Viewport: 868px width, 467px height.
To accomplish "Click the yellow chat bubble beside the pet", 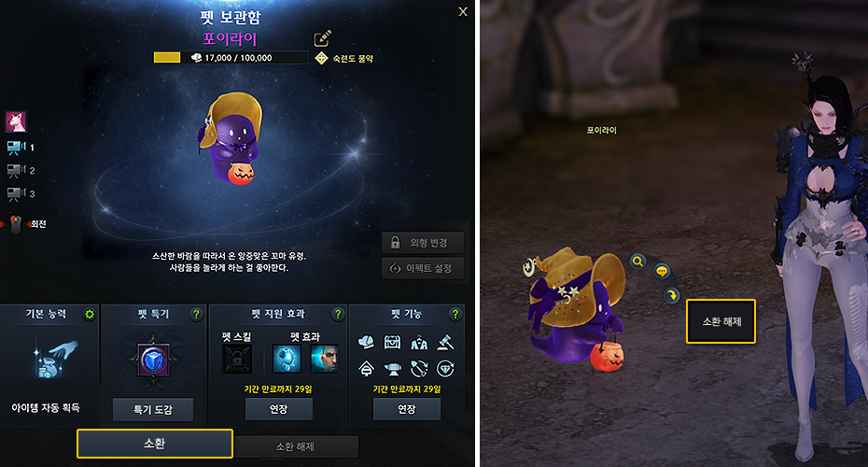I will pos(662,272).
